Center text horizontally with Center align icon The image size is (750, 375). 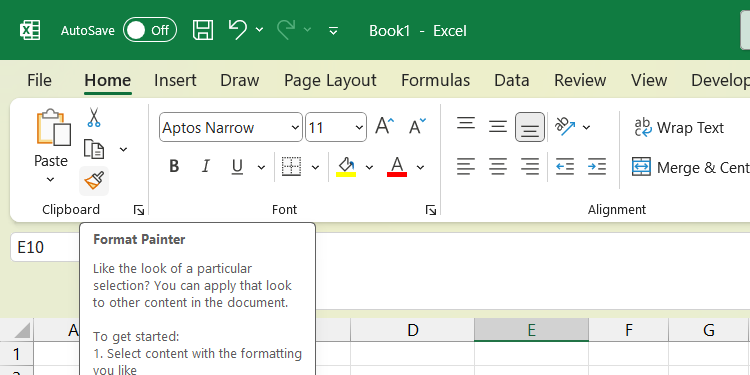[x=498, y=166]
